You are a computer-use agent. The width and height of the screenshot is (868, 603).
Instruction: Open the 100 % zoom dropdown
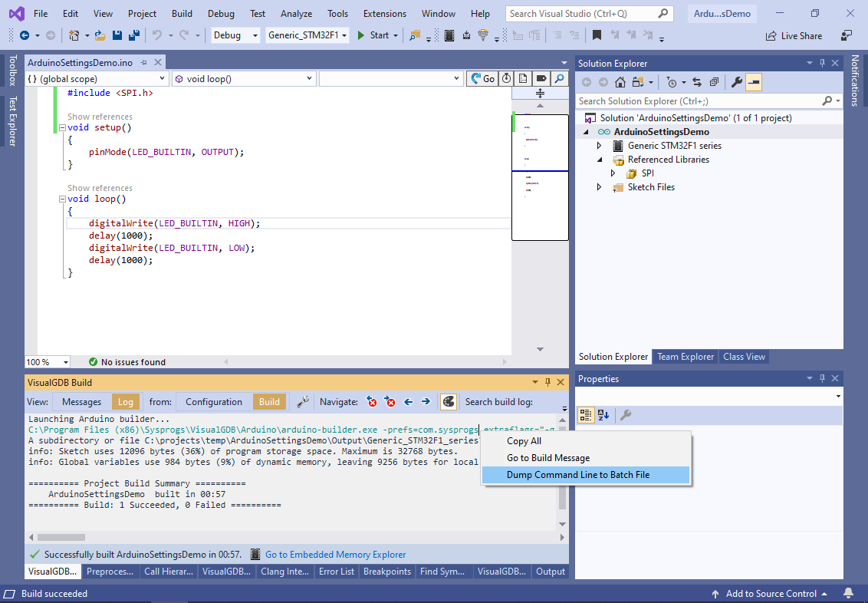point(48,362)
